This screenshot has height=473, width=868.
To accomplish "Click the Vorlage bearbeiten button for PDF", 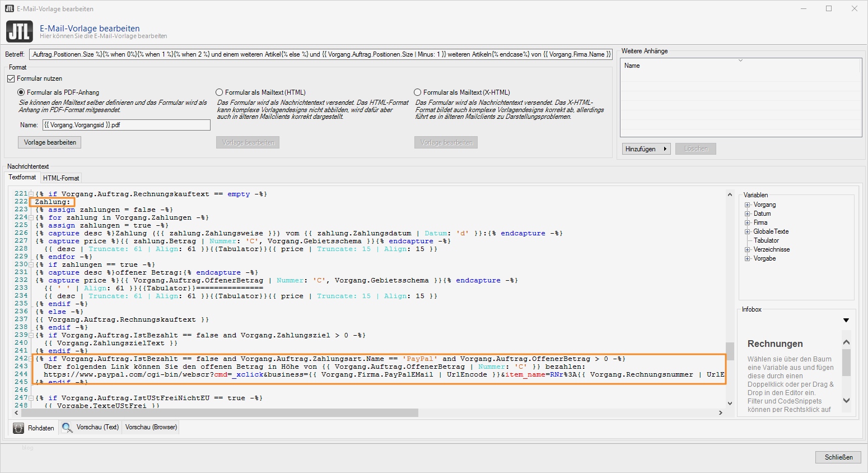I will [x=50, y=142].
